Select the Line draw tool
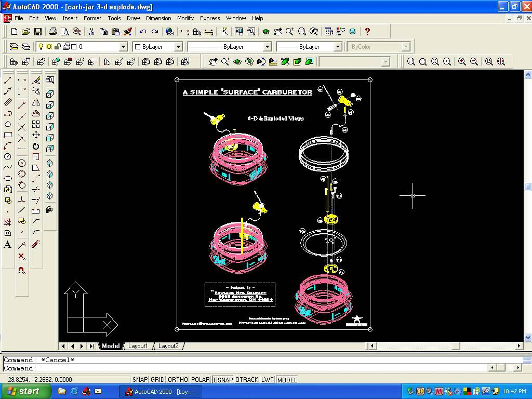The image size is (532, 399). tap(8, 80)
